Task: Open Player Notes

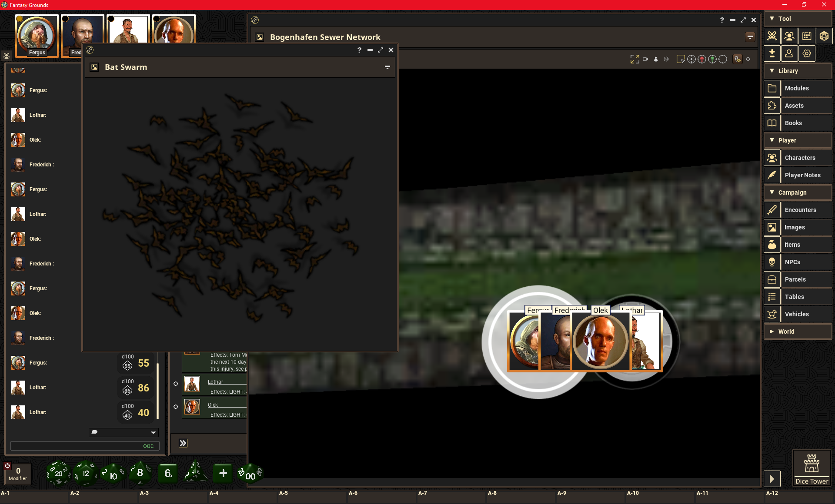Action: point(798,175)
